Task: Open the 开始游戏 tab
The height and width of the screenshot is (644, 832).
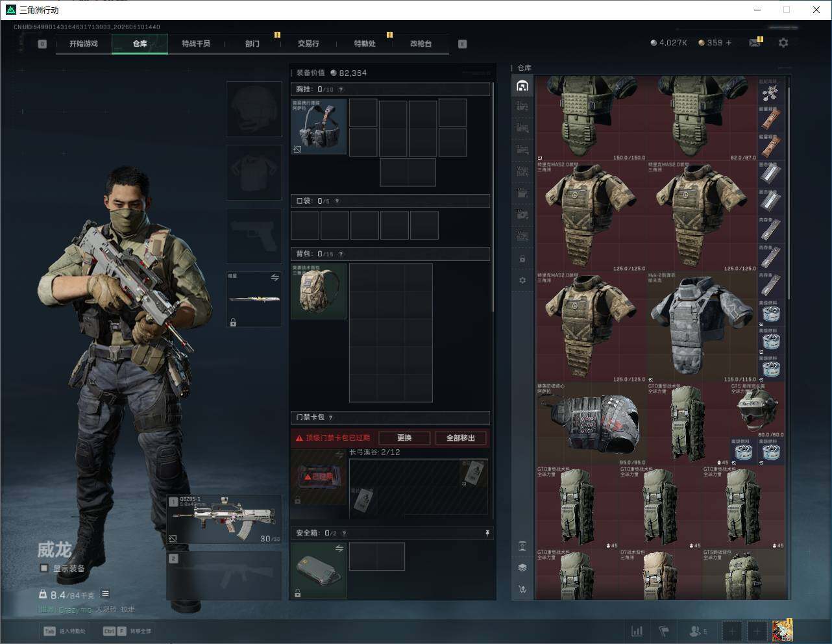Action: [84, 43]
